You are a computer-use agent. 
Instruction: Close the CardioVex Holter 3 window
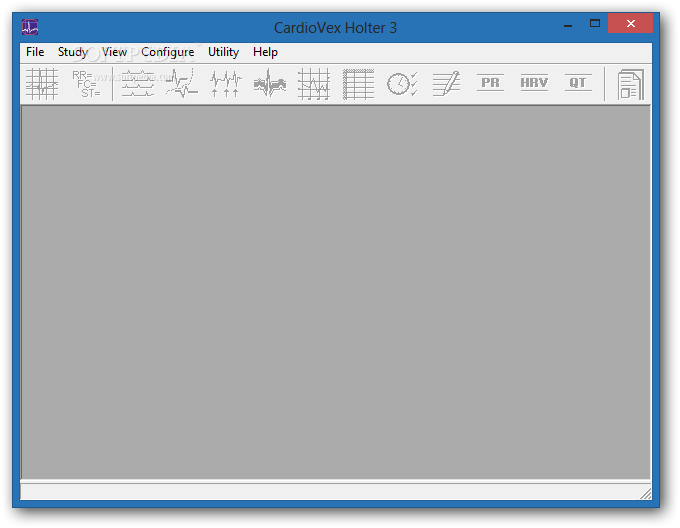[631, 23]
